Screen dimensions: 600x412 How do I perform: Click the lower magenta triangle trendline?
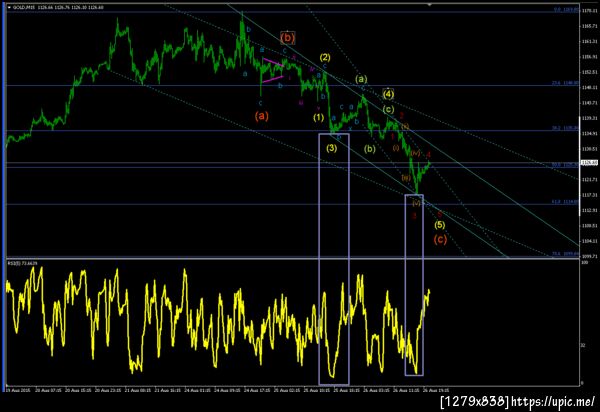coord(273,79)
